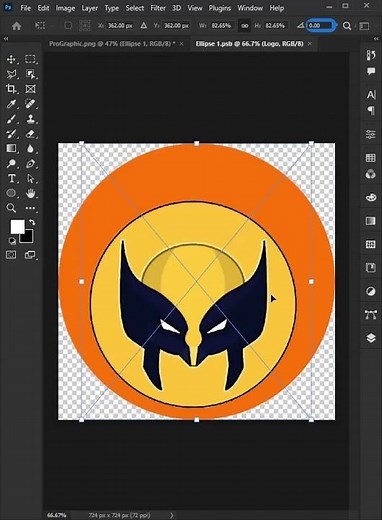Select the Dodge tool

click(x=11, y=163)
